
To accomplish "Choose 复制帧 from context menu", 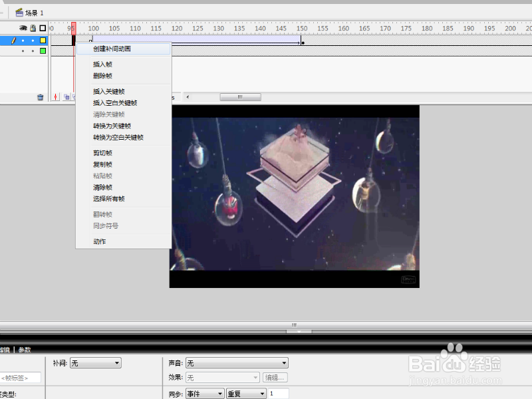I will (x=124, y=164).
